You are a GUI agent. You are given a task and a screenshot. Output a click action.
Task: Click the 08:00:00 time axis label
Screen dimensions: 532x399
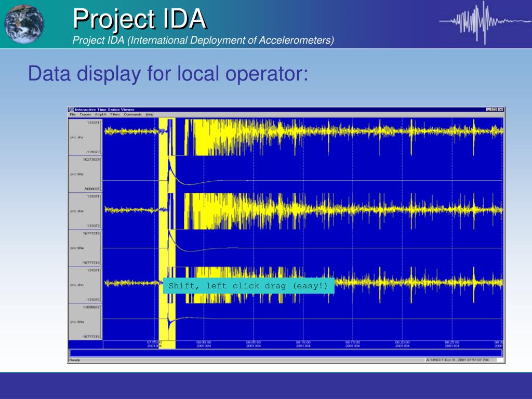click(x=204, y=344)
